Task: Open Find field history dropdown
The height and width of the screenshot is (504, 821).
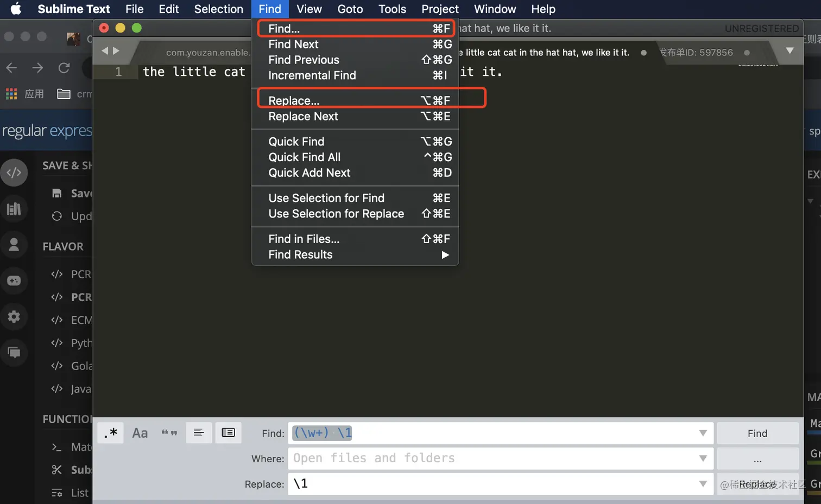Action: tap(703, 433)
